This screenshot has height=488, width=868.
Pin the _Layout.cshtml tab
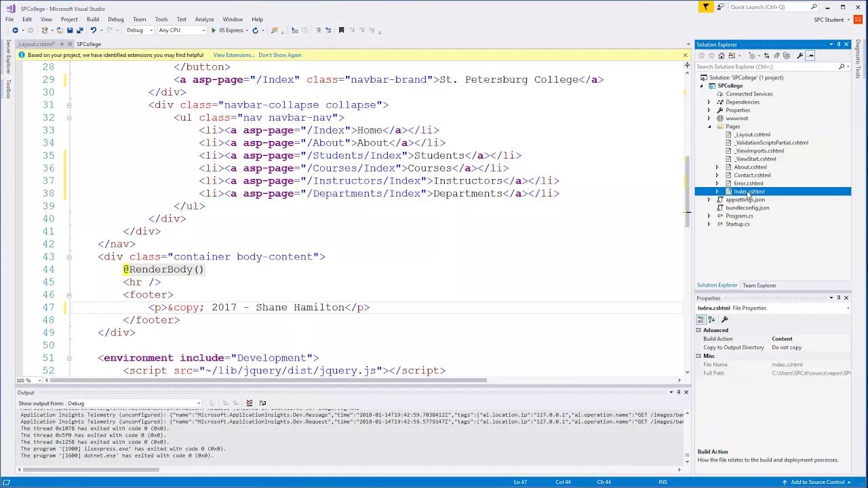click(62, 44)
